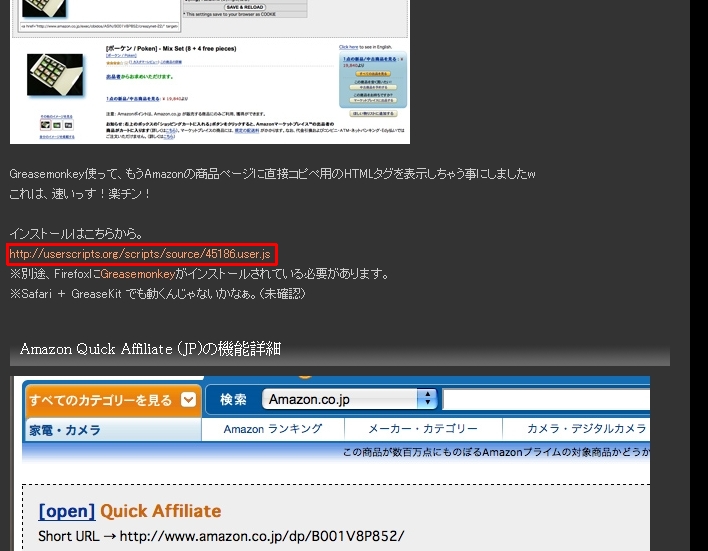Click the orange Quick Affiliate title text
This screenshot has width=708, height=551.
(161, 511)
